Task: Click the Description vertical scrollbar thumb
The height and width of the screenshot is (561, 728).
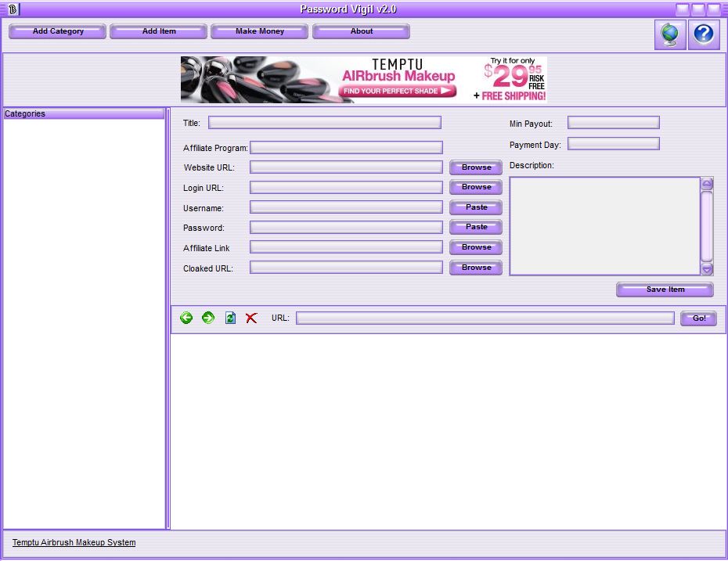Action: click(x=707, y=226)
